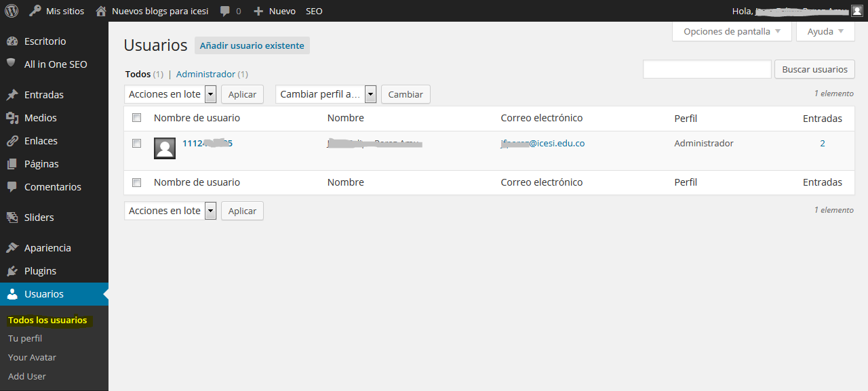
Task: Expand the Cambiar perfil a… dropdown
Action: 325,94
